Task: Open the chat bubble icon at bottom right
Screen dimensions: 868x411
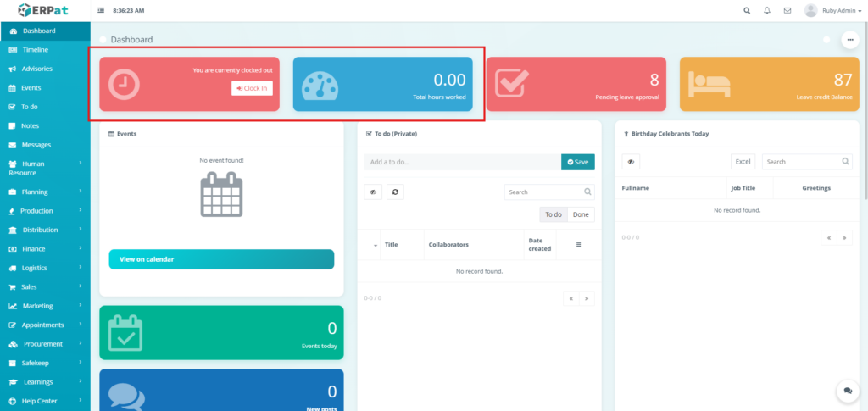Action: tap(848, 391)
